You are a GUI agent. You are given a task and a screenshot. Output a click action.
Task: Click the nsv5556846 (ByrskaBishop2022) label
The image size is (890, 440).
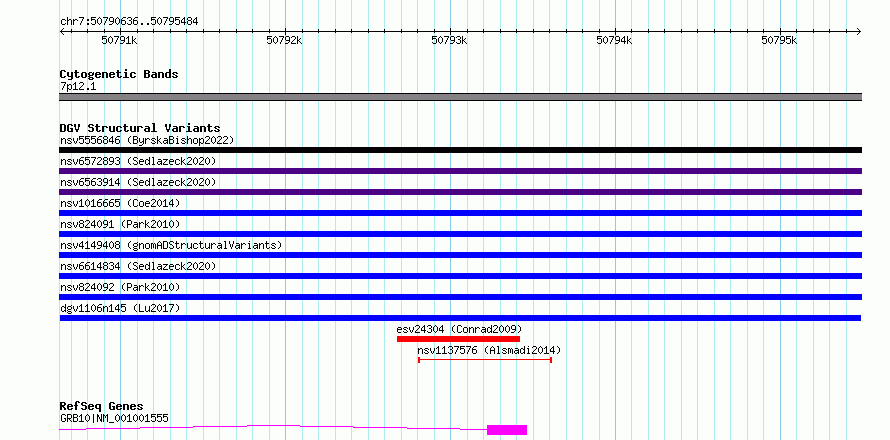147,140
